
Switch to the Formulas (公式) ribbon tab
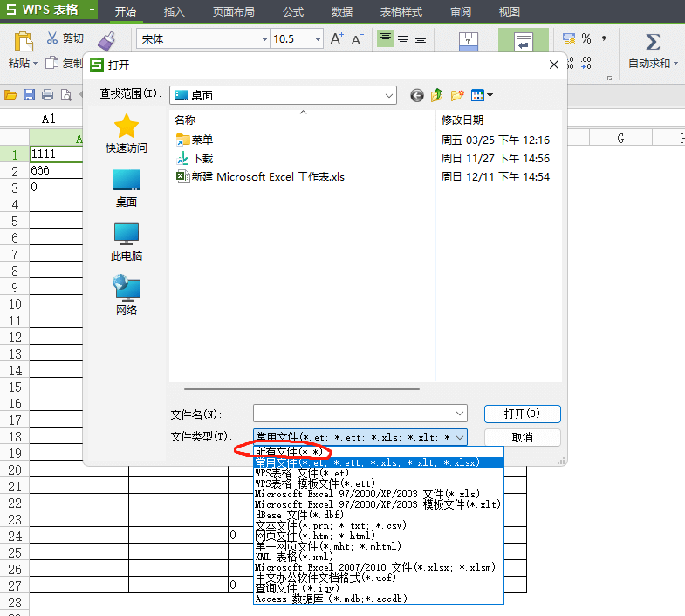pyautogui.click(x=293, y=12)
